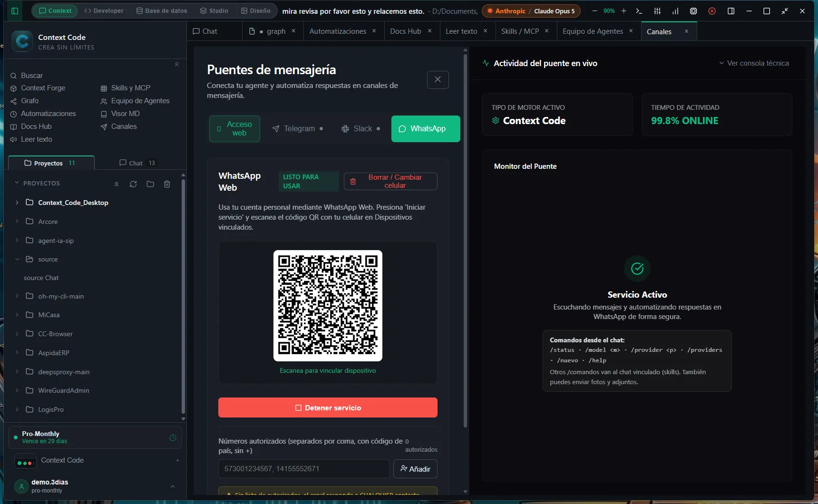Screen dimensions: 818x504
Task: Switch to Base de datos mode
Action: coord(162,11)
